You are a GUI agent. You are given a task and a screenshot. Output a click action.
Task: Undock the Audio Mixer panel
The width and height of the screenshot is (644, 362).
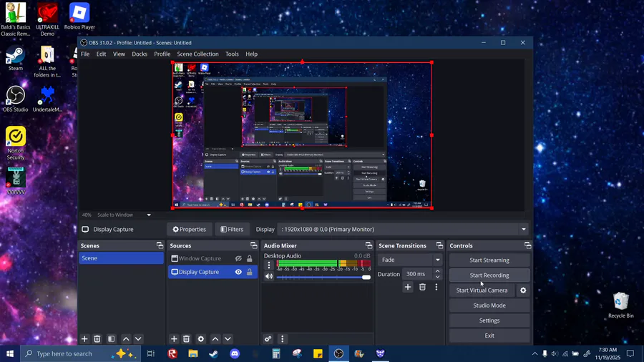point(369,245)
